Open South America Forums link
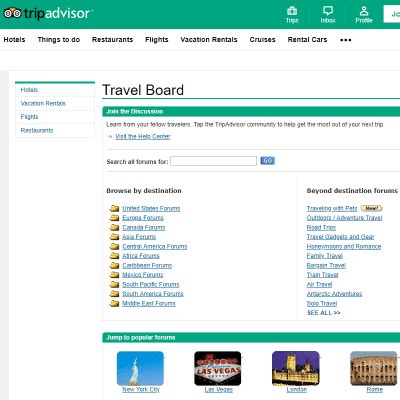 tap(153, 294)
